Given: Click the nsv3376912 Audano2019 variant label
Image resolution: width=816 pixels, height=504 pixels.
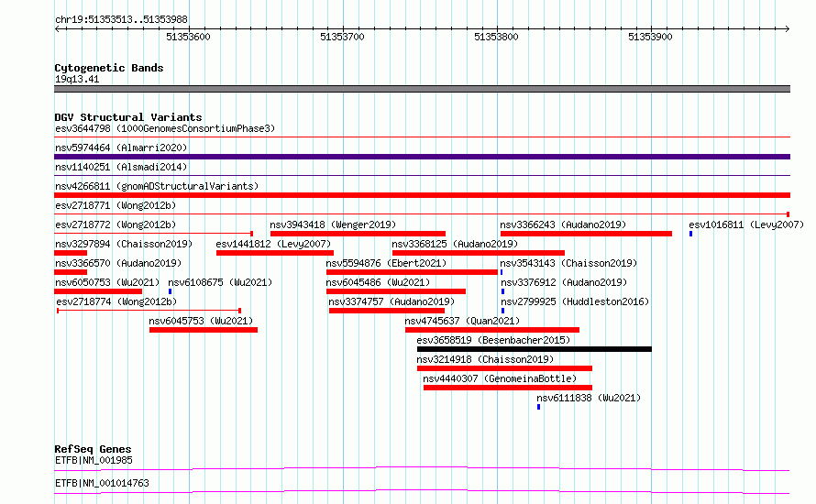Looking at the screenshot, I should pos(564,282).
